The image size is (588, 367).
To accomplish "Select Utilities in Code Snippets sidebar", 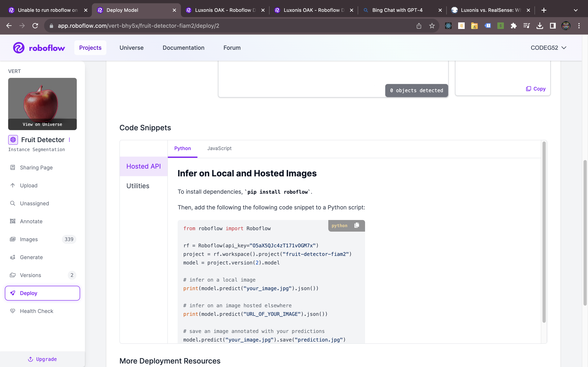I will coord(138,186).
